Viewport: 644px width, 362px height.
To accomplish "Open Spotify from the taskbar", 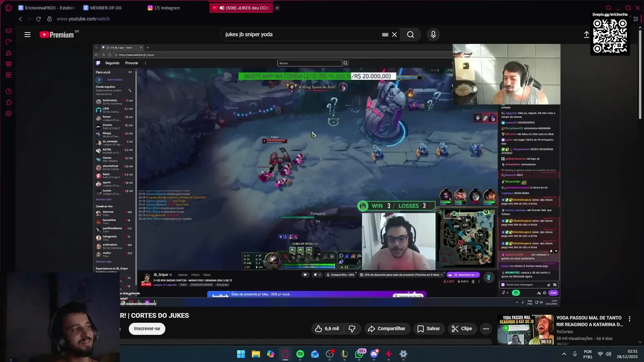I will tap(300, 354).
